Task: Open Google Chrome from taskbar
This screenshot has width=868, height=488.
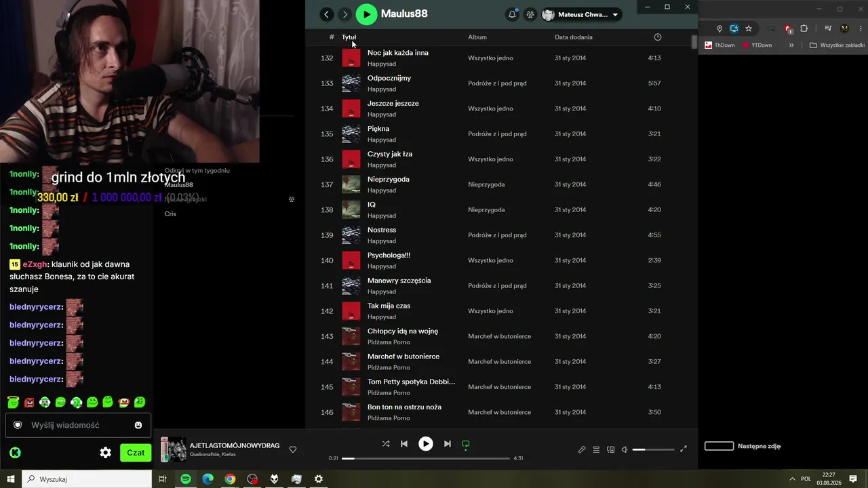Action: pos(230,479)
